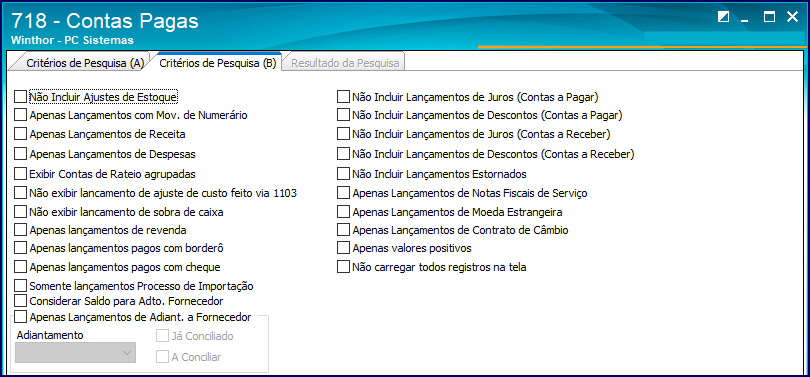
Task: Open the Adiantamento dropdown
Action: pos(75,353)
